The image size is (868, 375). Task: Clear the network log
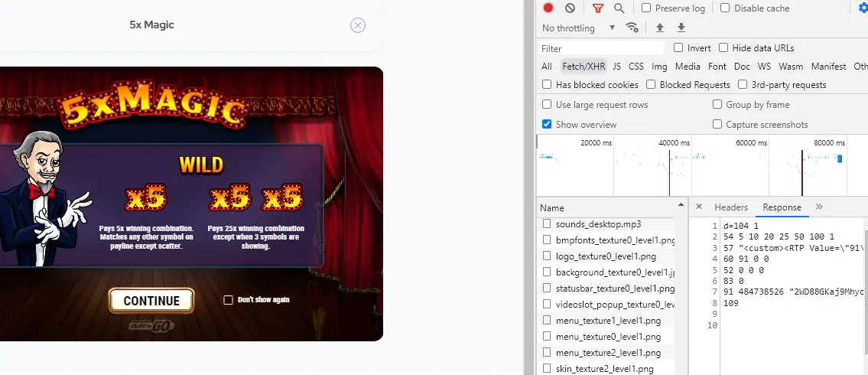(571, 8)
